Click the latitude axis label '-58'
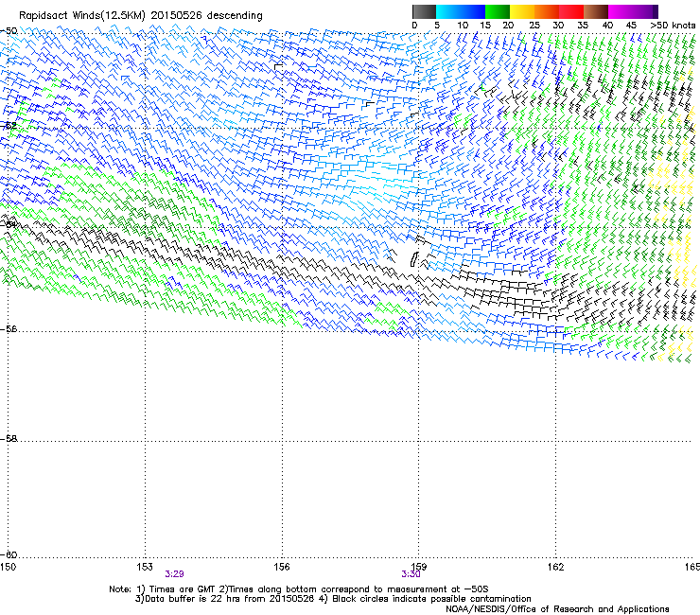The width and height of the screenshot is (700, 615). [9, 439]
